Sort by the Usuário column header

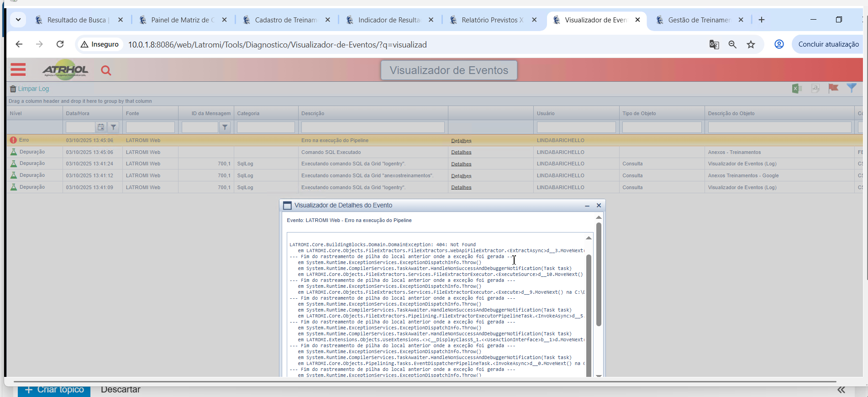[x=546, y=113]
